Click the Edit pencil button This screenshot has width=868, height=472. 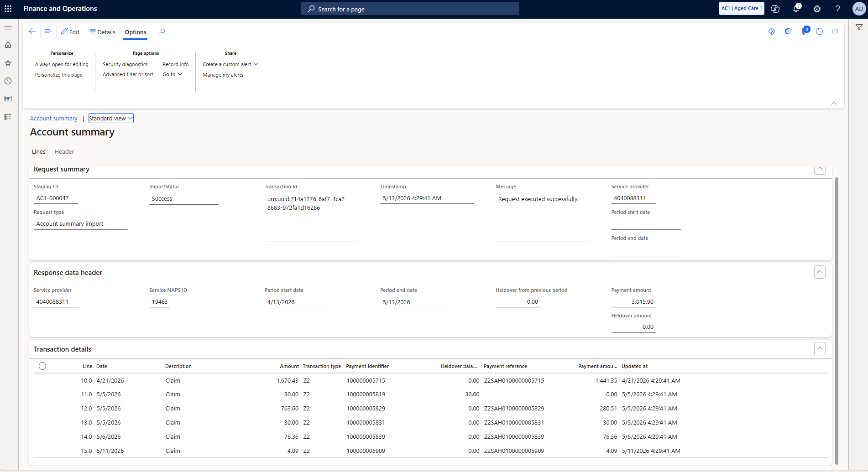click(70, 32)
